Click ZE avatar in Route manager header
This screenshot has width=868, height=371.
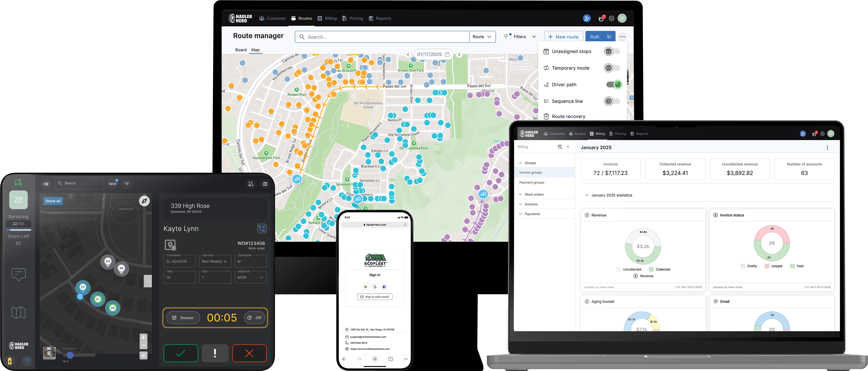click(622, 18)
